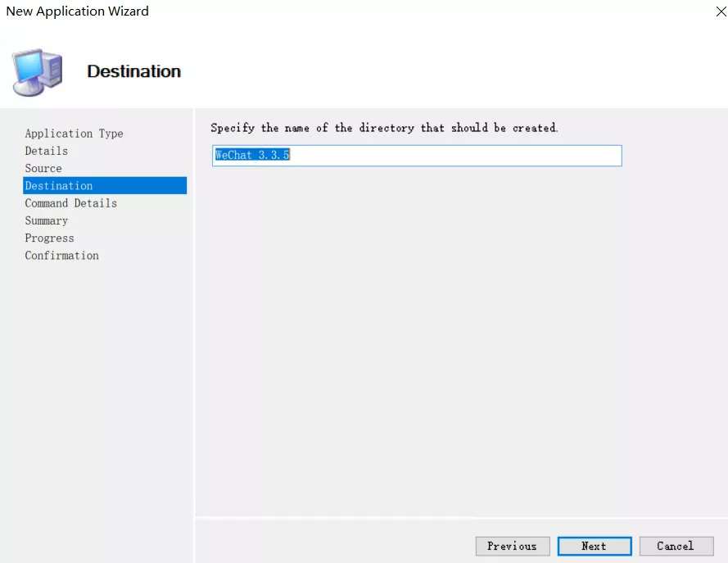Open the Command Details step
This screenshot has height=563, width=728.
coord(71,203)
